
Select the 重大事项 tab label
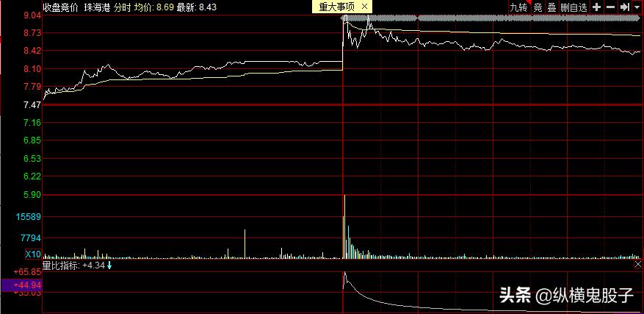point(337,7)
